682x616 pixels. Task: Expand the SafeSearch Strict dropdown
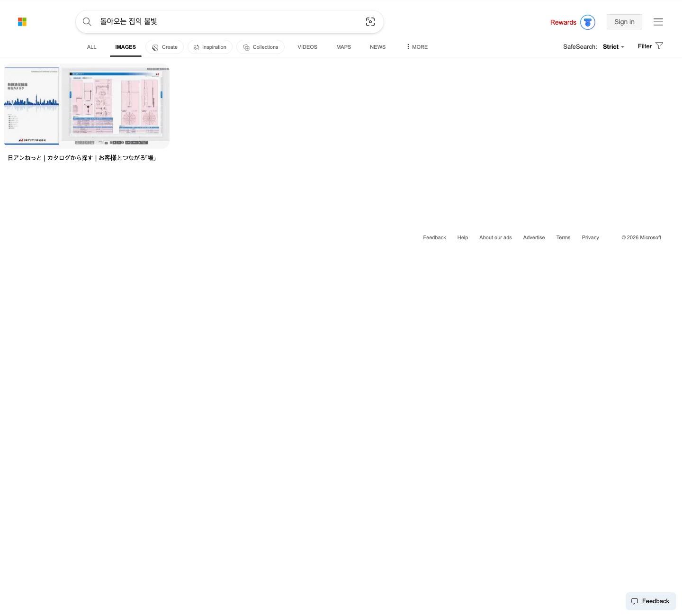613,47
